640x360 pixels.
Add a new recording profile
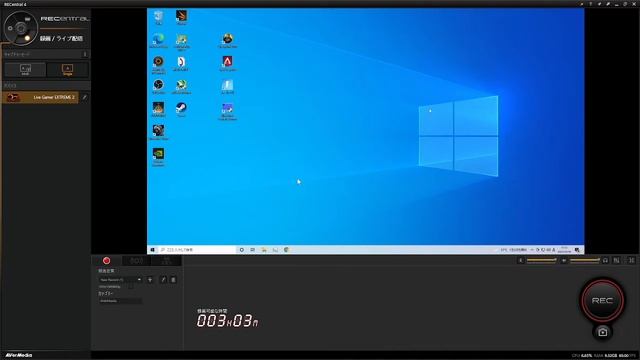tap(150, 280)
